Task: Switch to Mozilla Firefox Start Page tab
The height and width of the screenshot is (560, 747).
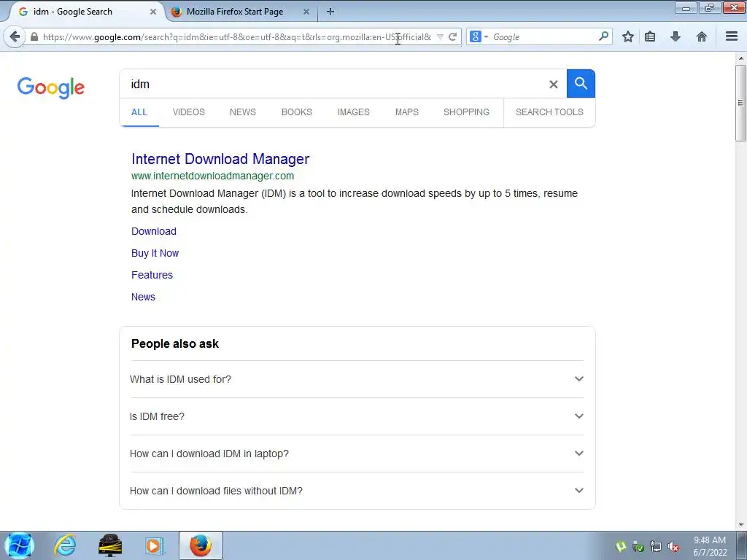Action: [234, 12]
